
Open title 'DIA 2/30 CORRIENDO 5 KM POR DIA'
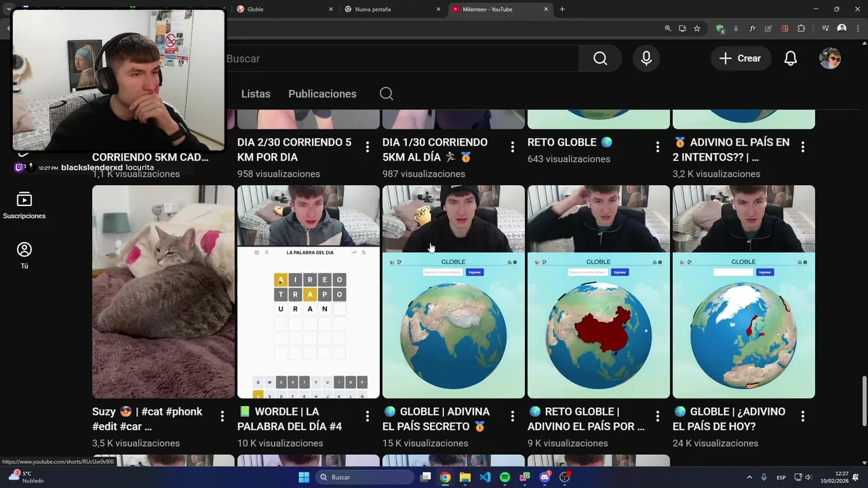pos(294,150)
